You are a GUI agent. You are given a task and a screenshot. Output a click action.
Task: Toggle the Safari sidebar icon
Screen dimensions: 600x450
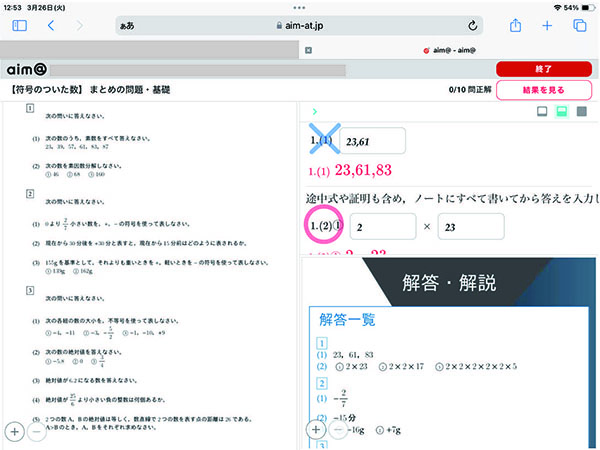pyautogui.click(x=20, y=26)
